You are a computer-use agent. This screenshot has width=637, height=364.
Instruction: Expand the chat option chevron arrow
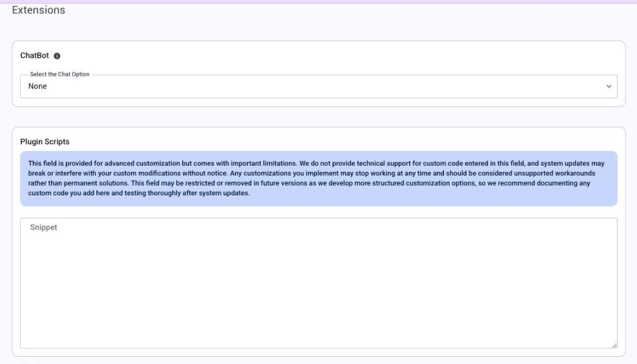tap(608, 86)
